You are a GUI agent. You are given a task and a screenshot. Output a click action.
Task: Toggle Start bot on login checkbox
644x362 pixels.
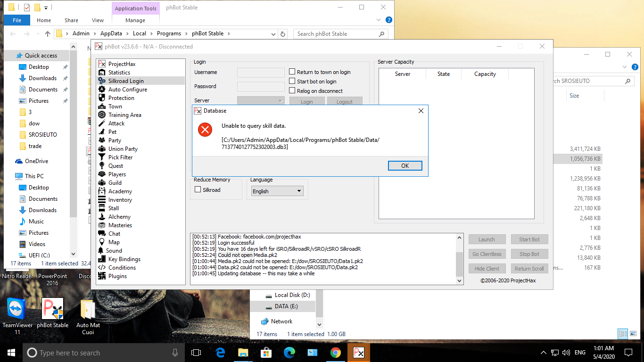coord(292,82)
